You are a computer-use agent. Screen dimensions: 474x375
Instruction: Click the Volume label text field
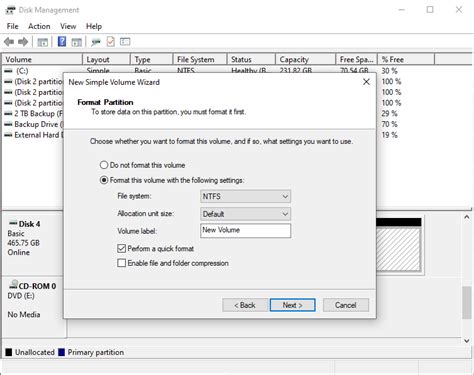(245, 231)
